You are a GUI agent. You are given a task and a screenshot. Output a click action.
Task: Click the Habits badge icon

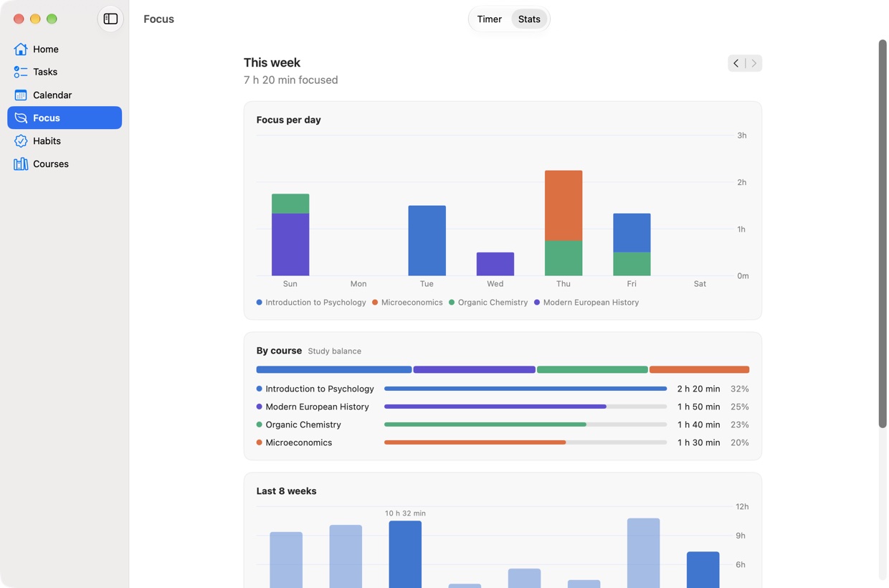tap(21, 141)
